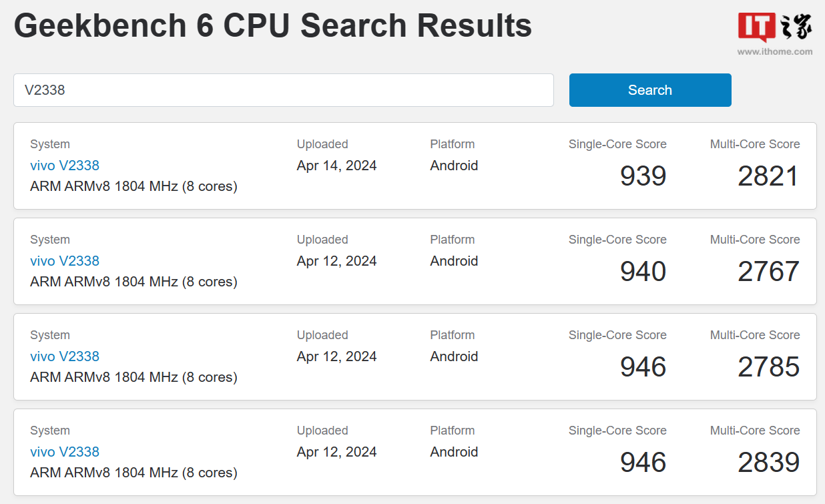Image resolution: width=825 pixels, height=504 pixels.
Task: Open vivo V2338 link uploaded Apr 14, 2024
Action: point(65,166)
